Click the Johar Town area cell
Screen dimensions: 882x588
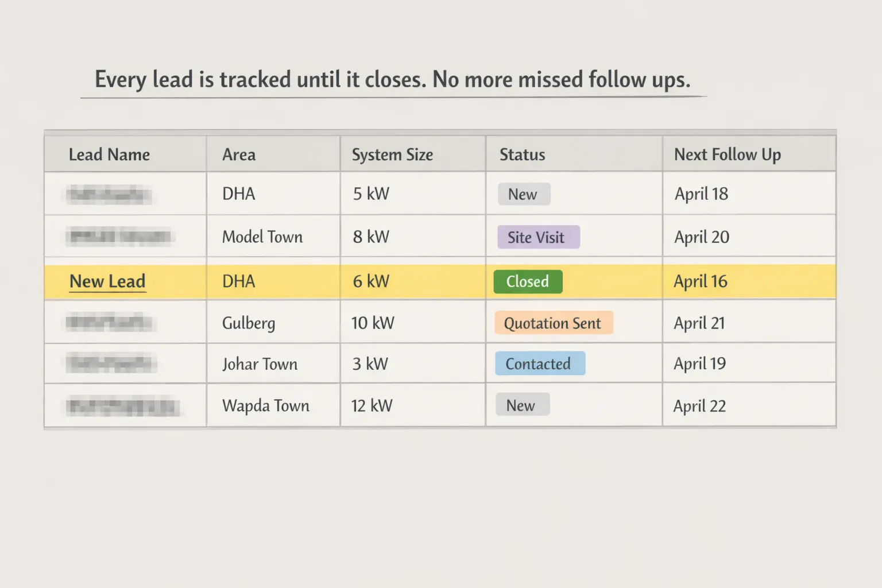point(260,364)
